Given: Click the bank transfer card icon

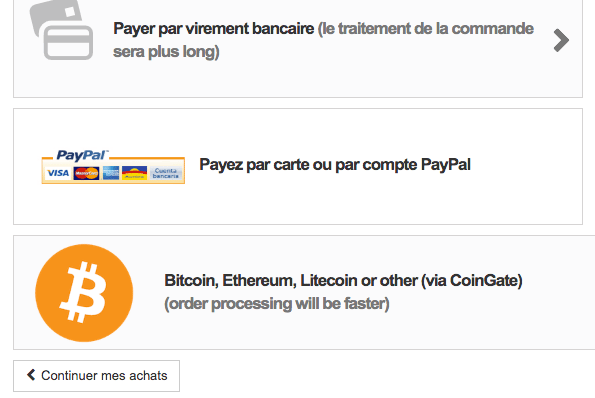Looking at the screenshot, I should click(x=62, y=29).
